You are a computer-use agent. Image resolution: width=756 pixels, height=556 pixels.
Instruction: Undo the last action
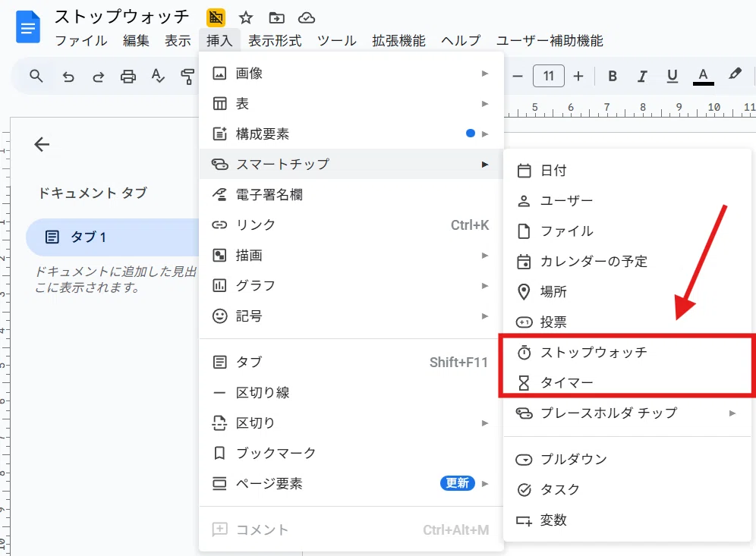[68, 77]
